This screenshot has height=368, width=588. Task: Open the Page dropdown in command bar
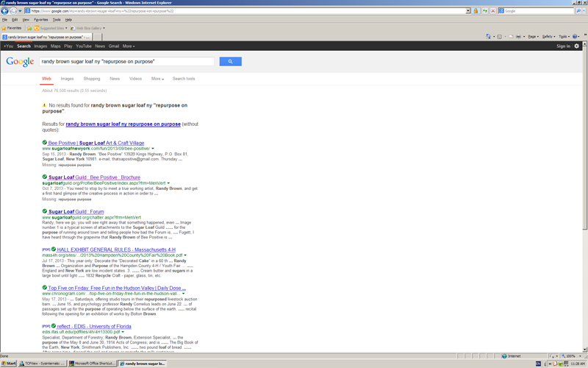(534, 36)
